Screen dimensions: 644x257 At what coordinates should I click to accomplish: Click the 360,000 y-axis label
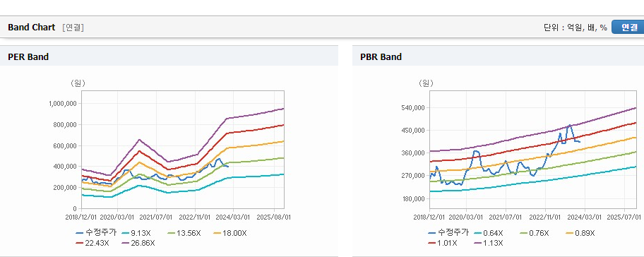pyautogui.click(x=413, y=153)
